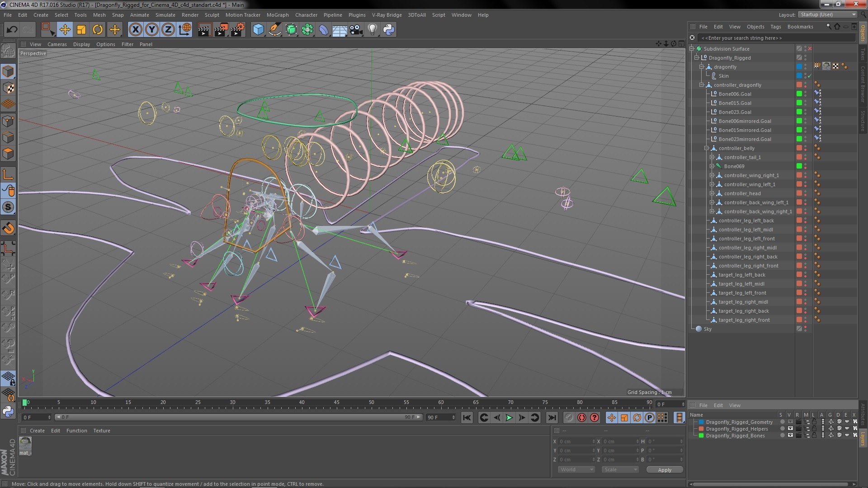Disable the Subdivision Surface red X
The width and height of the screenshot is (868, 488).
[810, 49]
